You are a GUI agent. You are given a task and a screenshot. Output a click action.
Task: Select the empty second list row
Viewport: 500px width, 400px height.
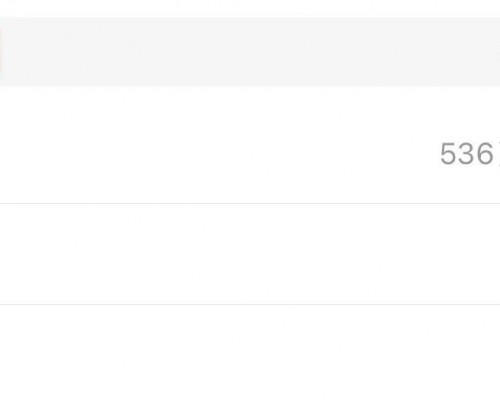(x=250, y=254)
